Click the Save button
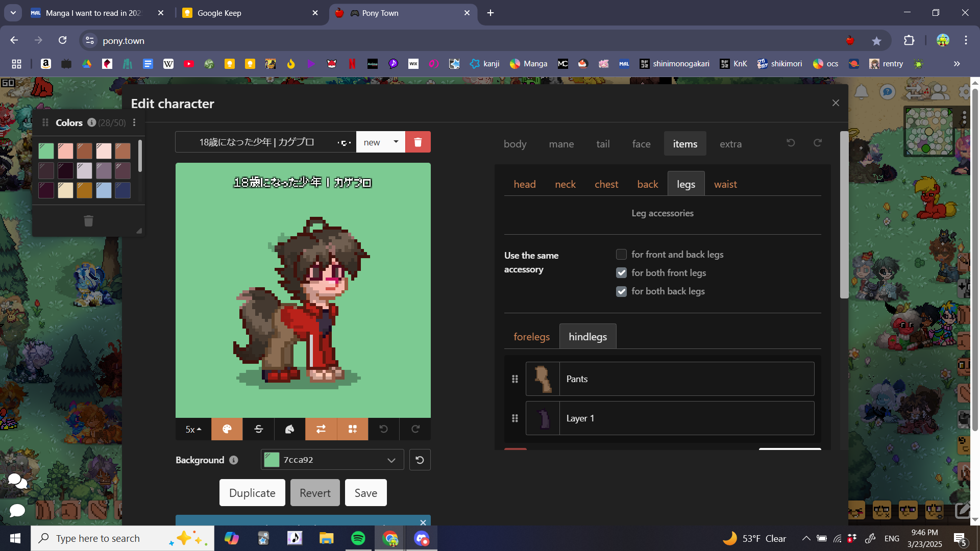 (x=365, y=492)
